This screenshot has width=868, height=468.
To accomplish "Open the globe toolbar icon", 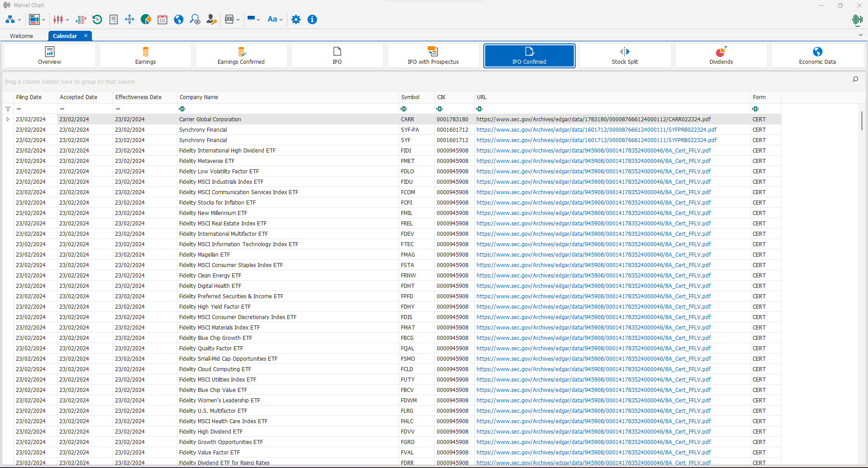I will pos(179,19).
